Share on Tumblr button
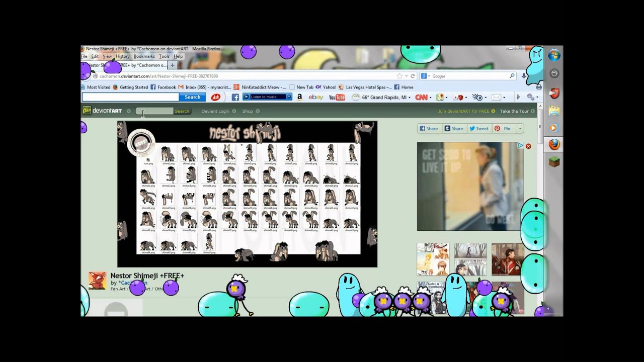The image size is (644, 362). (454, 128)
